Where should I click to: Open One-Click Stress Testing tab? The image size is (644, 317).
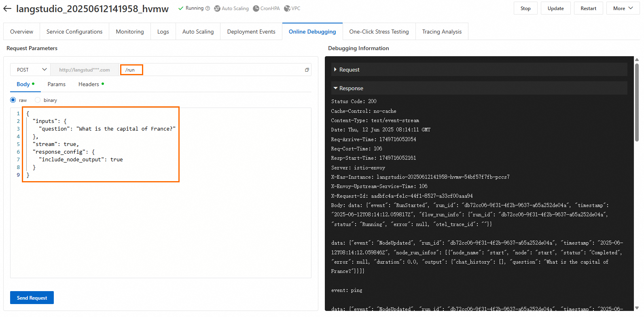pyautogui.click(x=379, y=32)
